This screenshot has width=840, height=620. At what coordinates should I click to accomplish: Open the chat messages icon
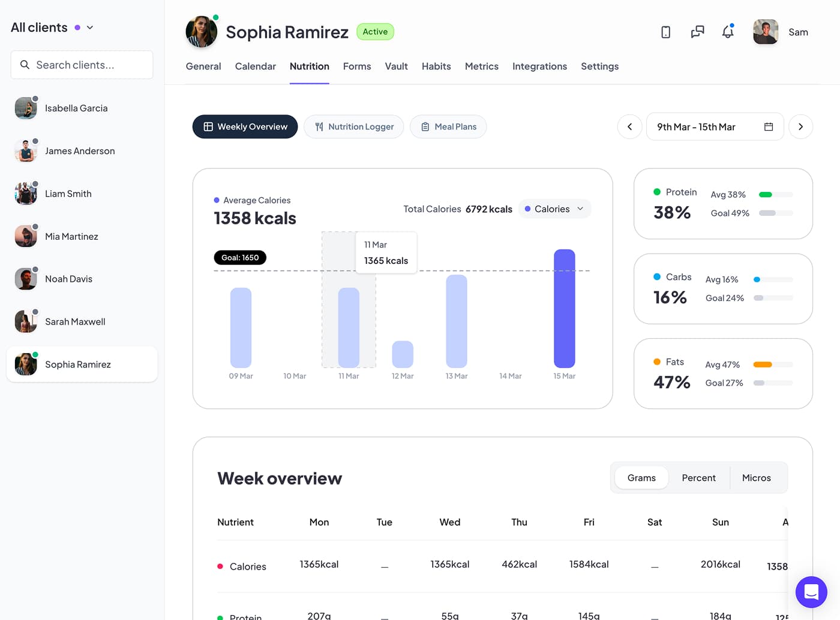(x=697, y=32)
